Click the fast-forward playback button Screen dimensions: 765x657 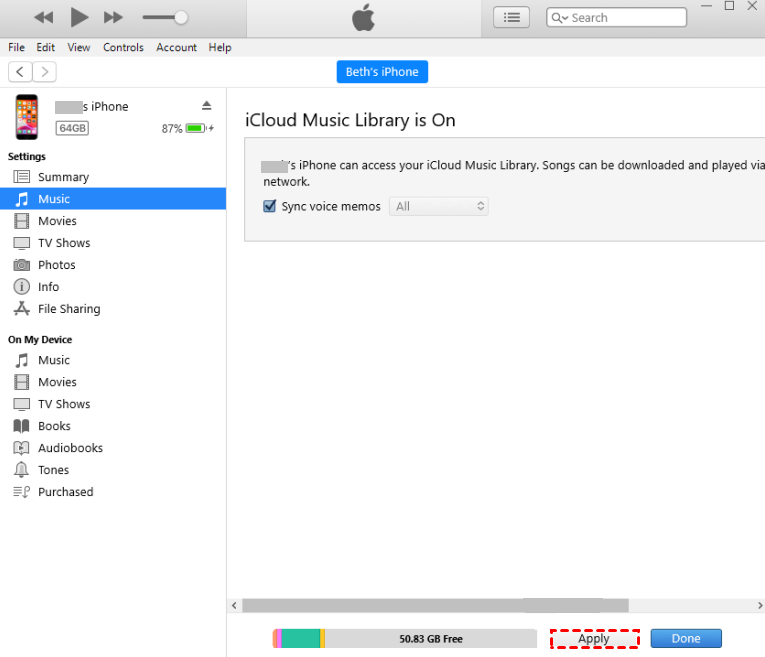[113, 18]
